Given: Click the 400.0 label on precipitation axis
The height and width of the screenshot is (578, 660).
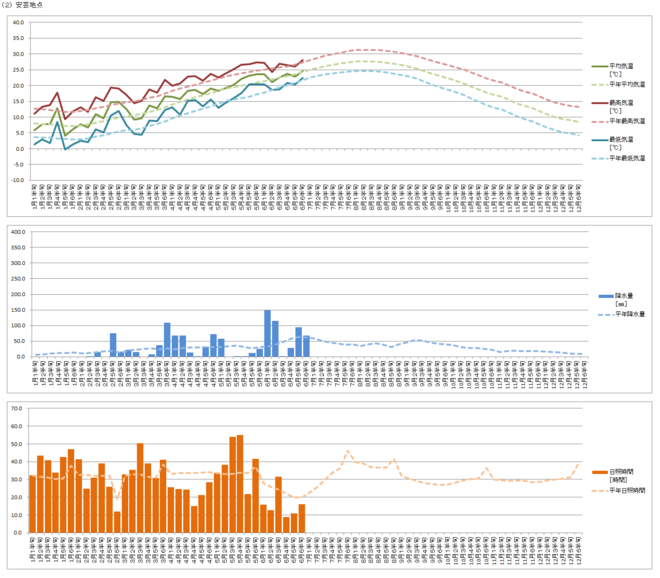Looking at the screenshot, I should tap(18, 232).
